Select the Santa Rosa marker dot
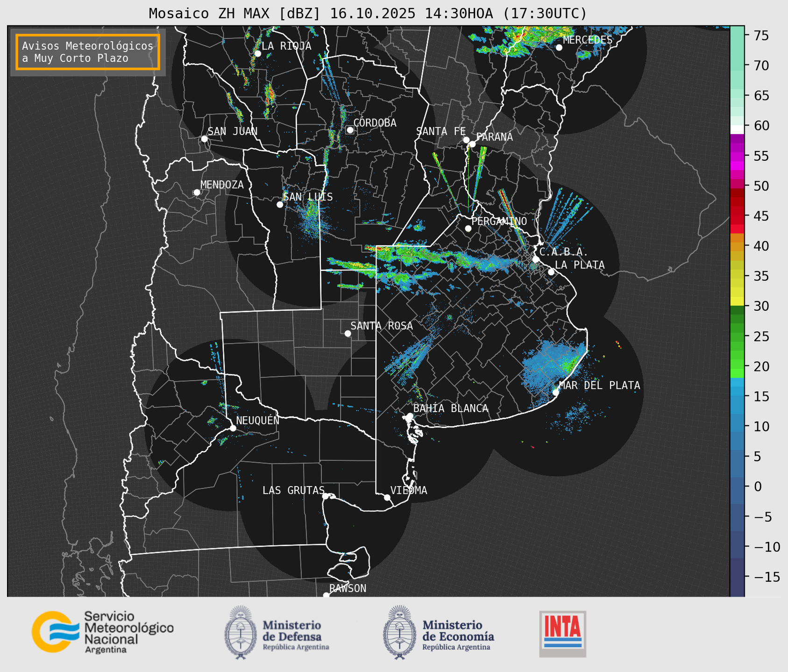The height and width of the screenshot is (672, 788). tap(348, 333)
